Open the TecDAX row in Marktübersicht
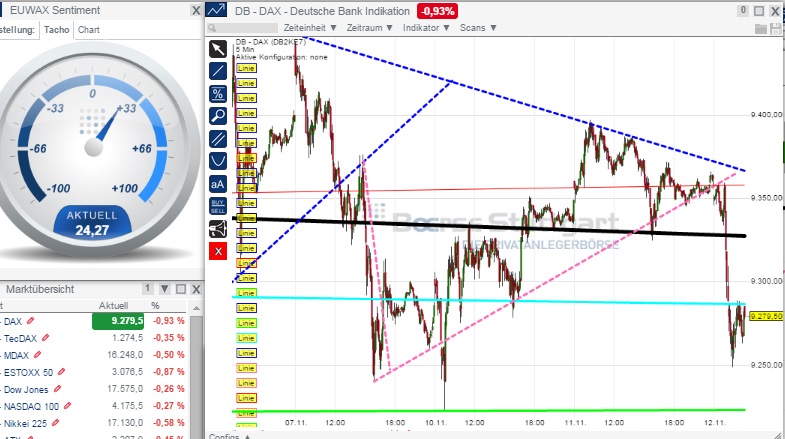This screenshot has width=785, height=439. (94, 338)
